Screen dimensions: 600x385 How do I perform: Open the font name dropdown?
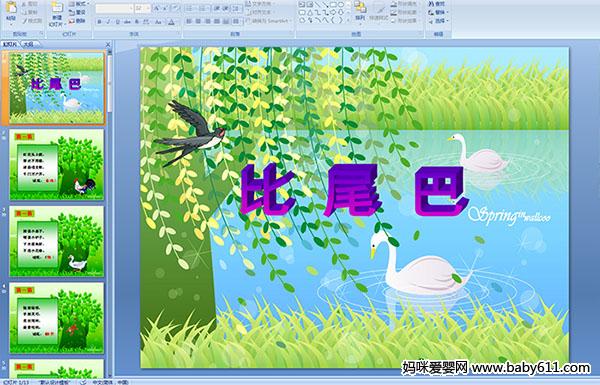[x=131, y=8]
